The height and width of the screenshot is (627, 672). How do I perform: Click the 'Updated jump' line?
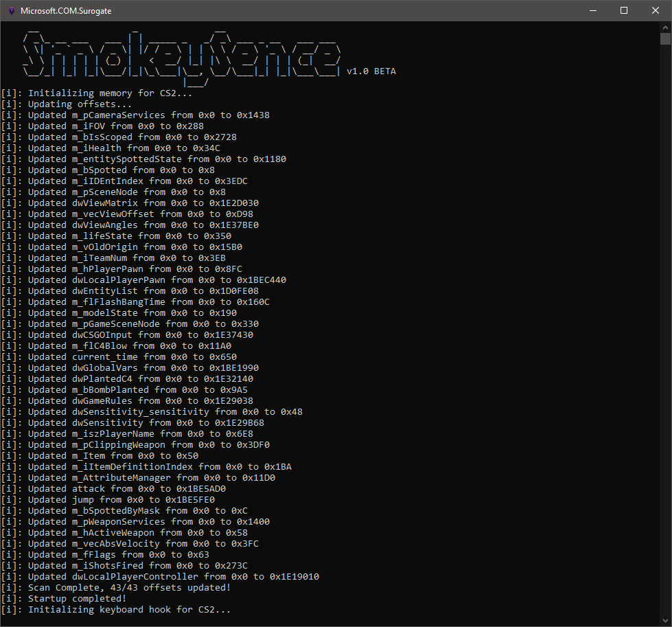(108, 500)
